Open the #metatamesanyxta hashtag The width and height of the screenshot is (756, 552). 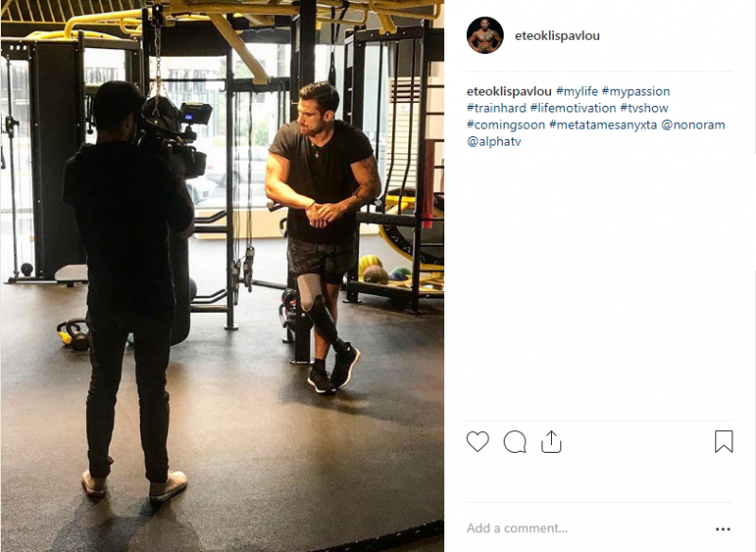pos(603,125)
